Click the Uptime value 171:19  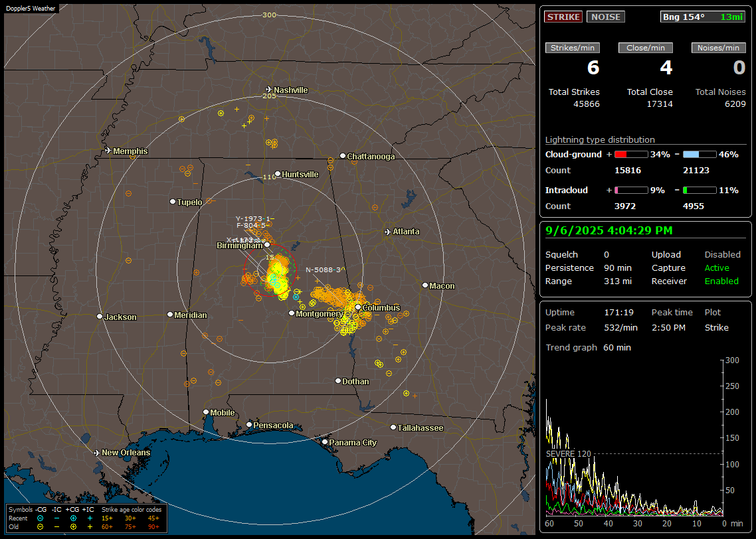point(618,313)
